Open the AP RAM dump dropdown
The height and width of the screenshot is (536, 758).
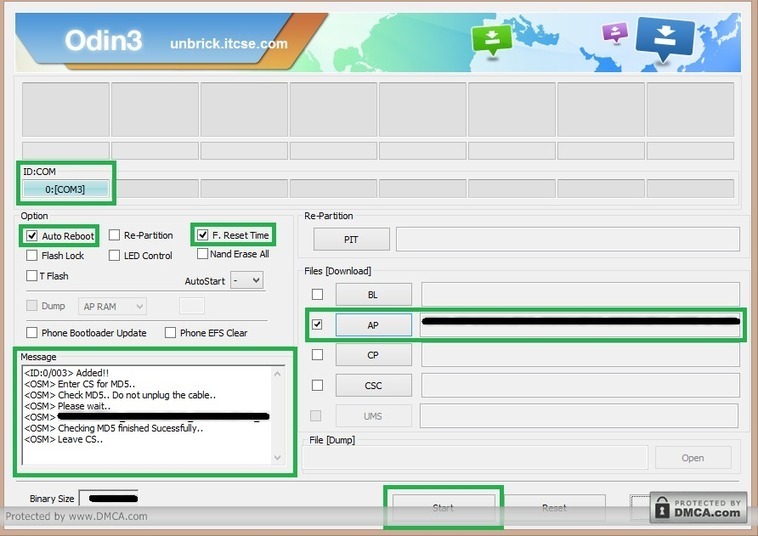pos(112,306)
